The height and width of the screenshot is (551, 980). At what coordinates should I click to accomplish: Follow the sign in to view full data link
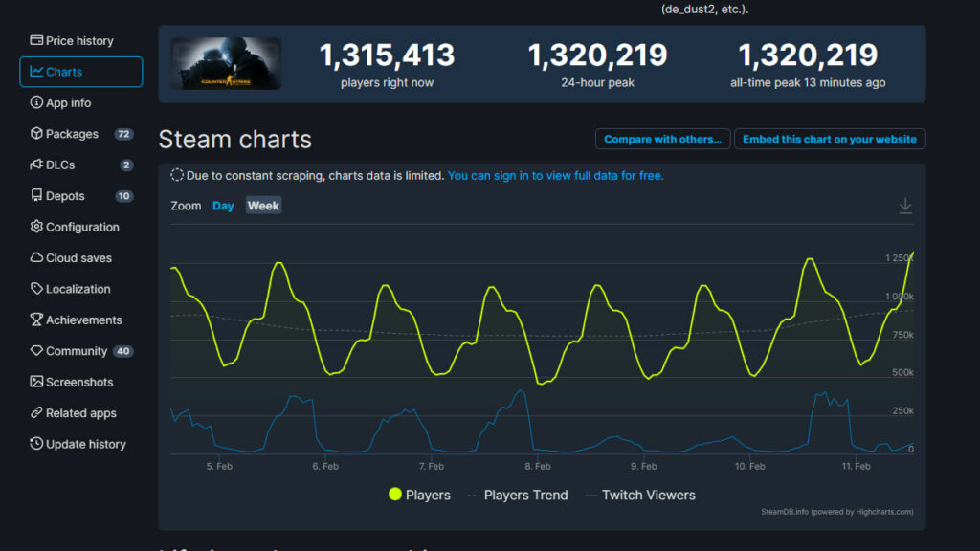(x=555, y=176)
